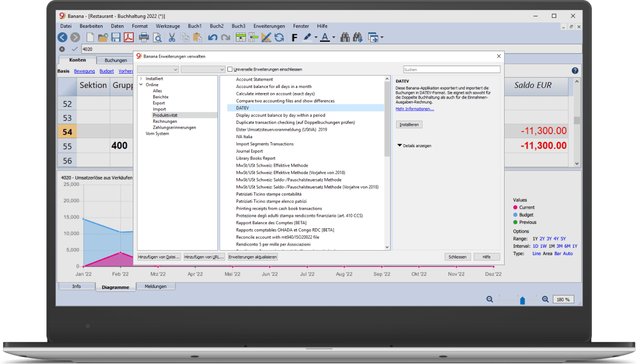Open the first dialog filter combo box
This screenshot has height=364, width=637.
(x=158, y=70)
